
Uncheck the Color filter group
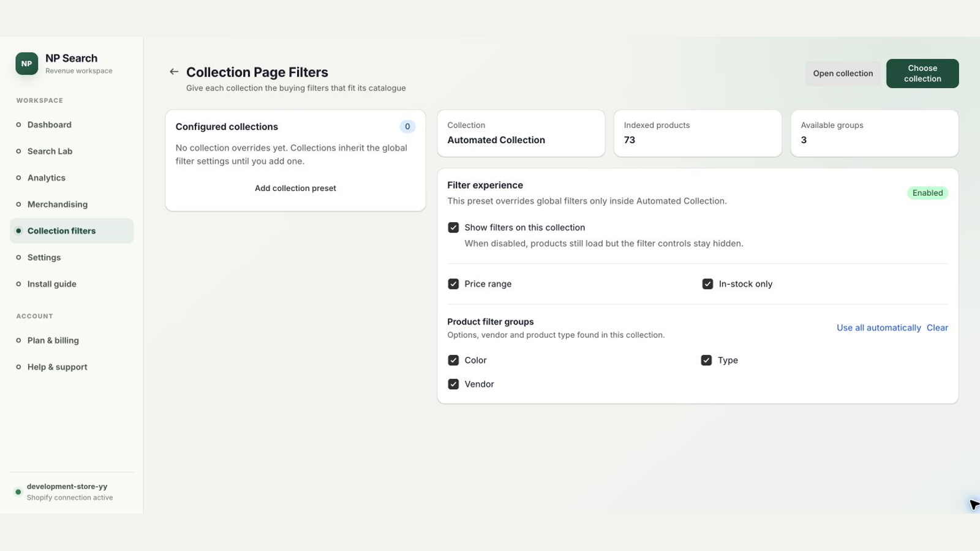coord(453,360)
